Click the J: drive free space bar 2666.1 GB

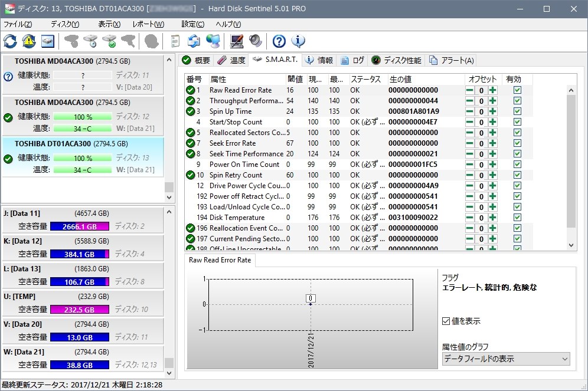point(80,226)
